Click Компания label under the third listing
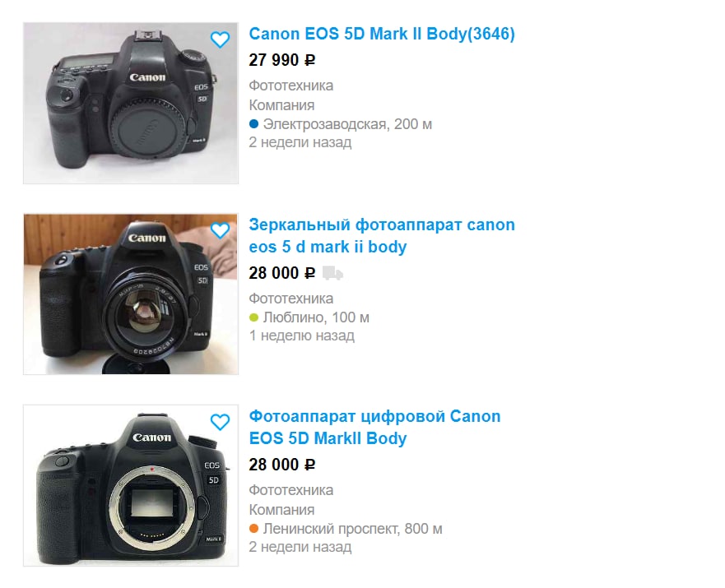Viewport: 725px width, 588px height. [281, 510]
